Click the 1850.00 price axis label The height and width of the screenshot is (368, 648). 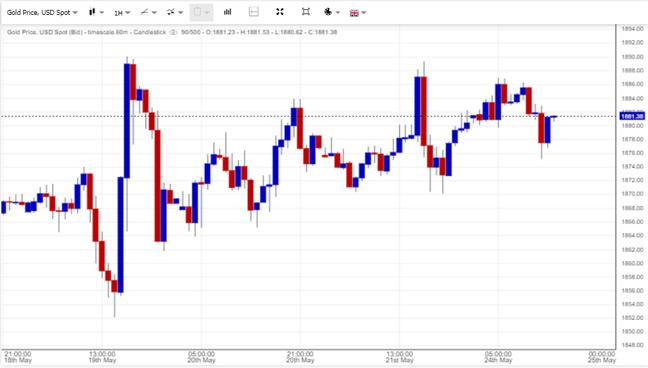coord(633,331)
